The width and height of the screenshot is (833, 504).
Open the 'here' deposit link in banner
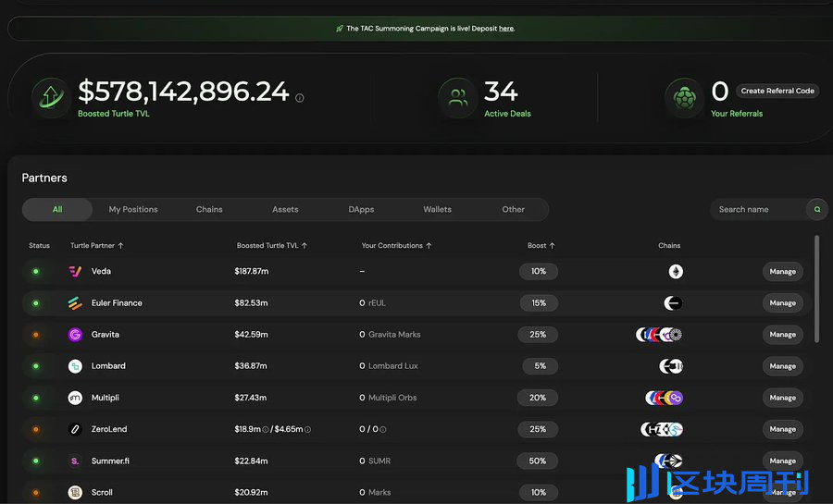pos(506,29)
